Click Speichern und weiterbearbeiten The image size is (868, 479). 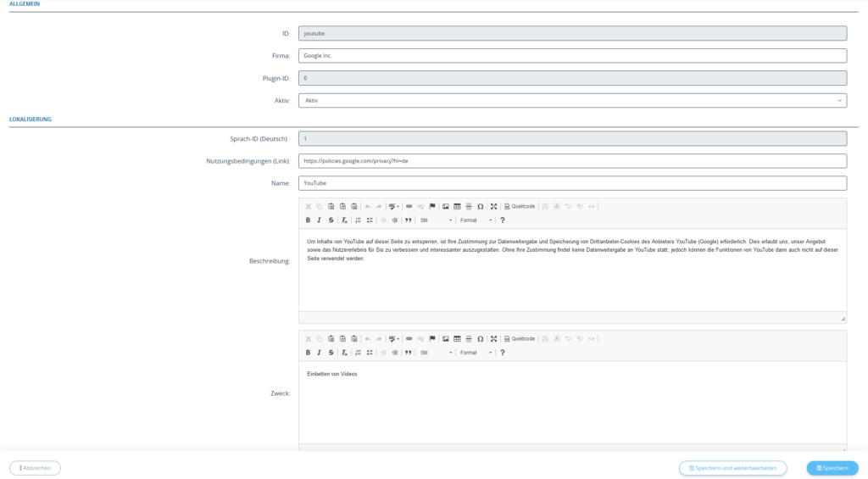[x=733, y=468]
